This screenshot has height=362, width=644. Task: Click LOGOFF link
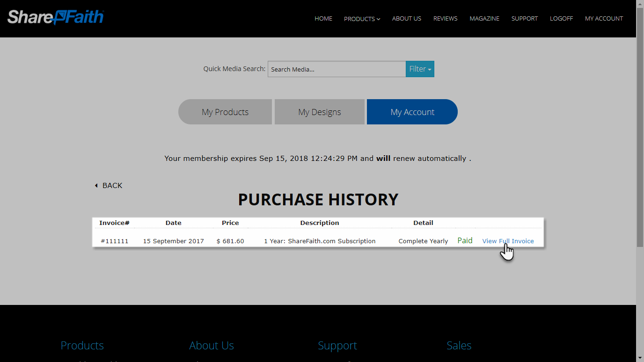pyautogui.click(x=561, y=19)
